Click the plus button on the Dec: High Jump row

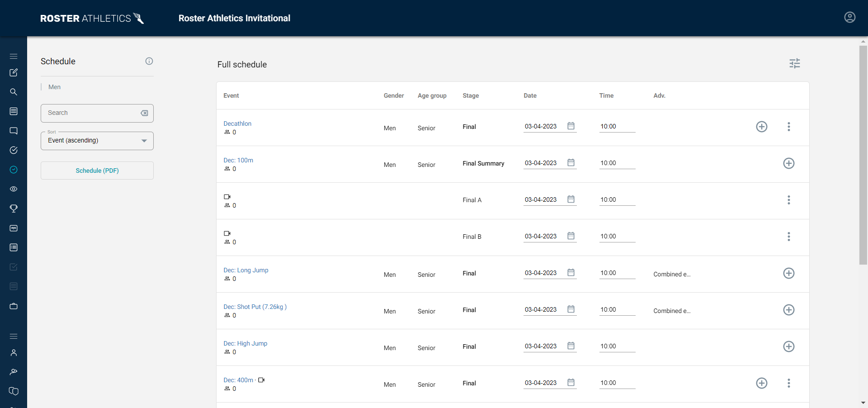pos(789,346)
